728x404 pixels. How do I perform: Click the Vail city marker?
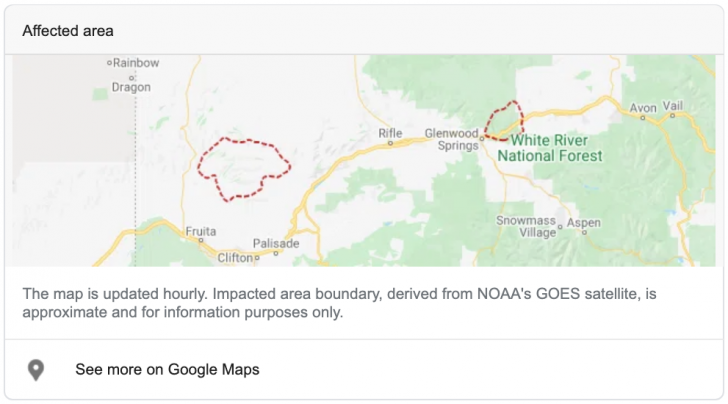(x=675, y=115)
